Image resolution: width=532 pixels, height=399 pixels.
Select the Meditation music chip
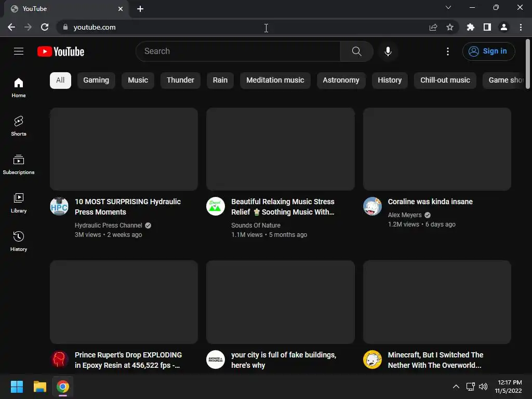(275, 81)
